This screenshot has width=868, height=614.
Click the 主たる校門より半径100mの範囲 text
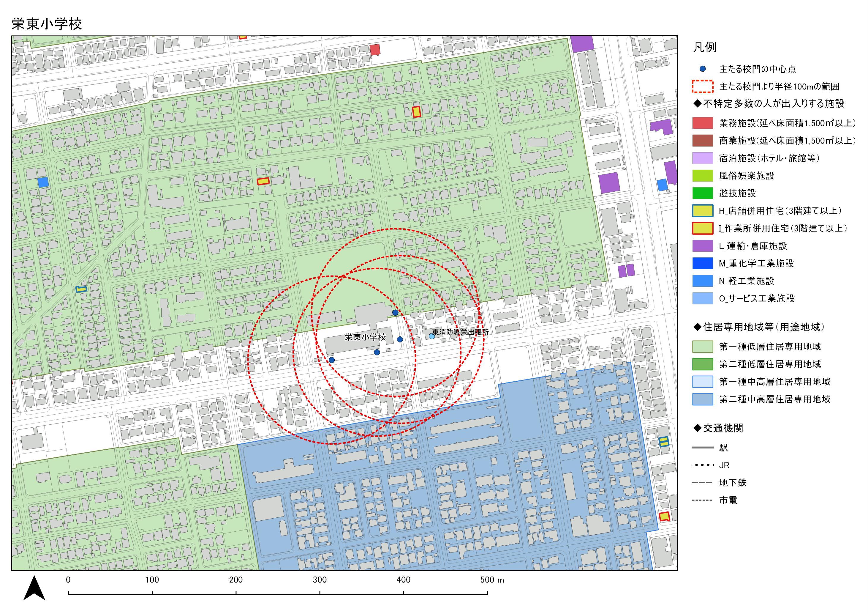(779, 87)
